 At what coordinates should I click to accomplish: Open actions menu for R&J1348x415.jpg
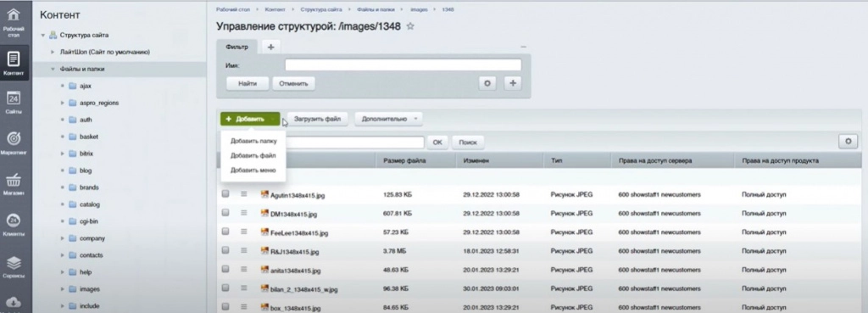click(243, 250)
